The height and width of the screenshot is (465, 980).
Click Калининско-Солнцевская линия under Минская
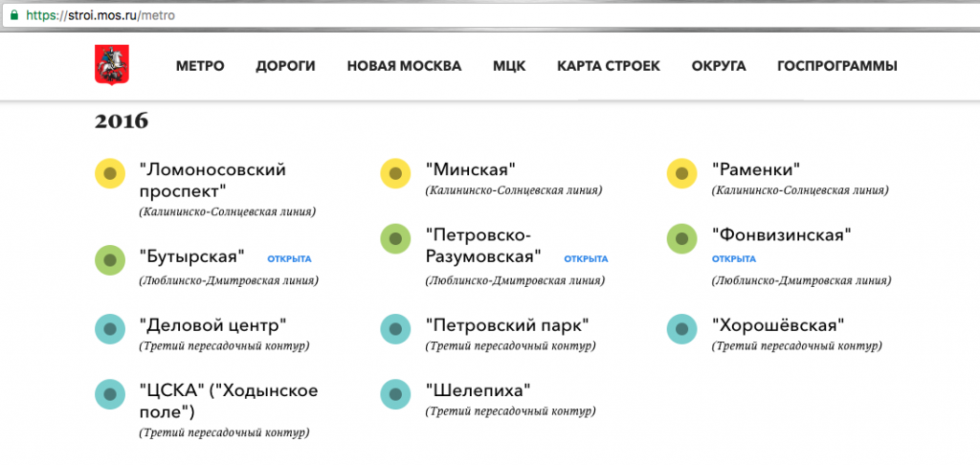[514, 190]
